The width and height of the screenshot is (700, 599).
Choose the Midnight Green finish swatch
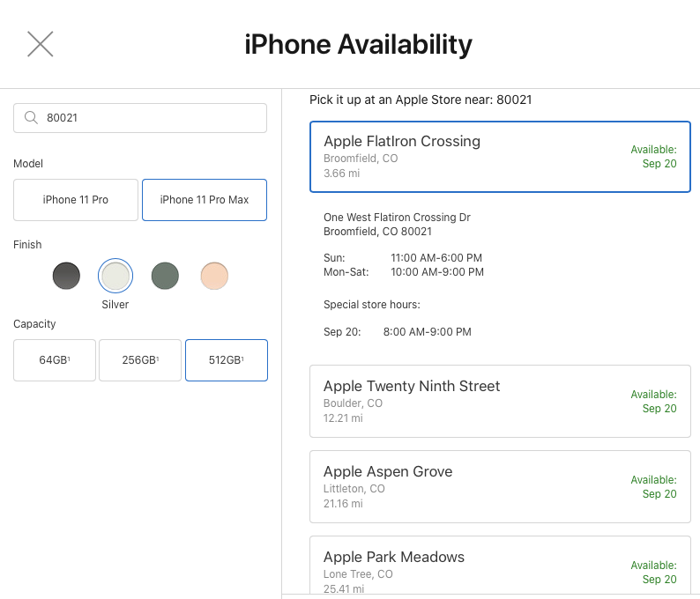click(x=165, y=276)
